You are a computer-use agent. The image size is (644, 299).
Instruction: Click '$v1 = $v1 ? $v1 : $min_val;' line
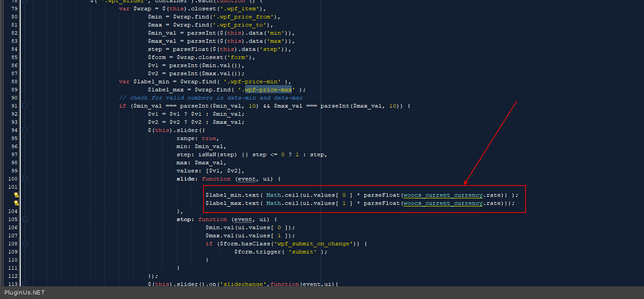[x=196, y=114]
